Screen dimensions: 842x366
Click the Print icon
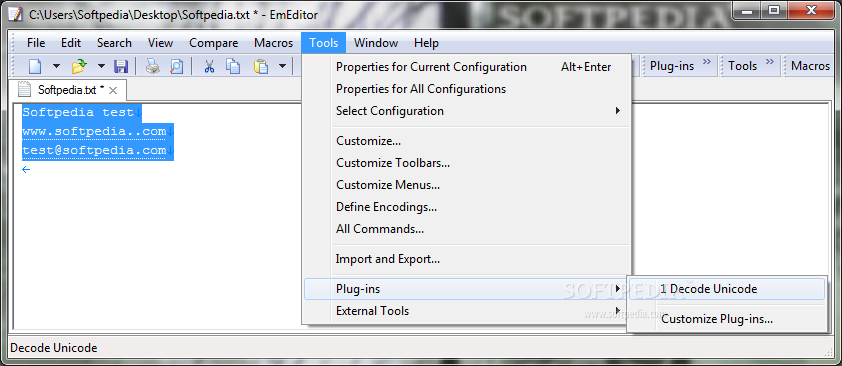153,67
